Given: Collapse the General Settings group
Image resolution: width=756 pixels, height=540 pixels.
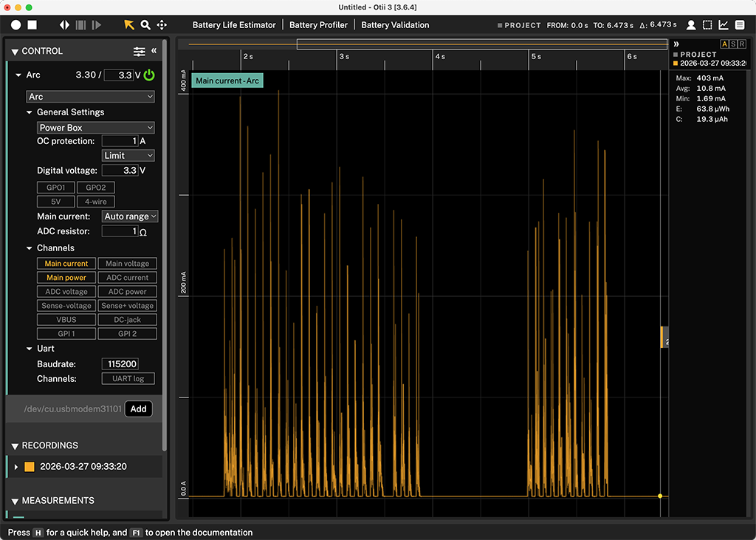Looking at the screenshot, I should [29, 112].
